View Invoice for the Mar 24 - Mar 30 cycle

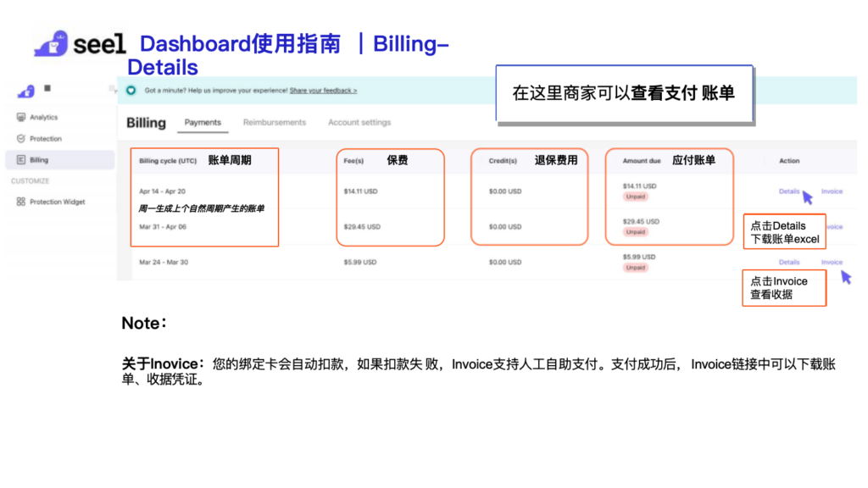tap(832, 263)
